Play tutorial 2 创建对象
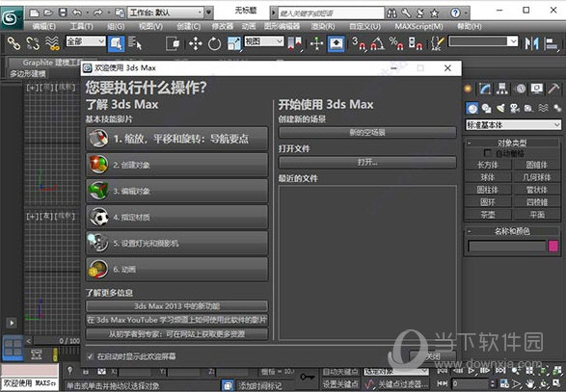This screenshot has height=392, width=566. [176, 165]
